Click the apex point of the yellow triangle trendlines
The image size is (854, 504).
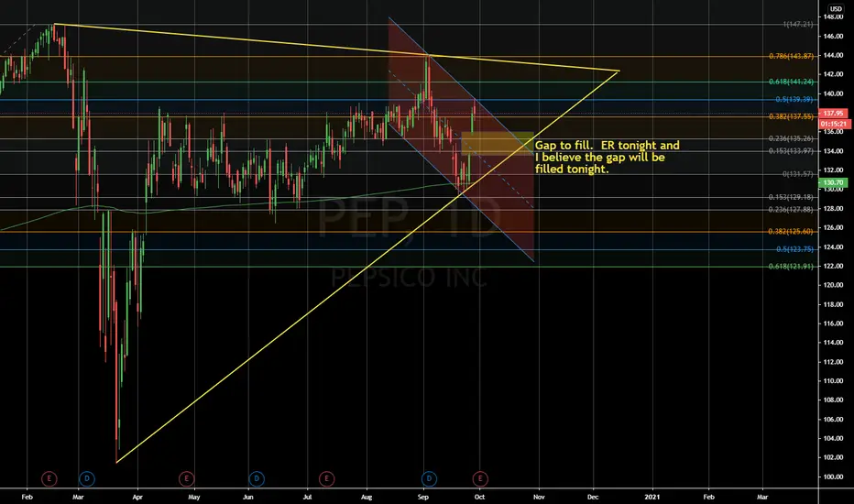tap(619, 71)
